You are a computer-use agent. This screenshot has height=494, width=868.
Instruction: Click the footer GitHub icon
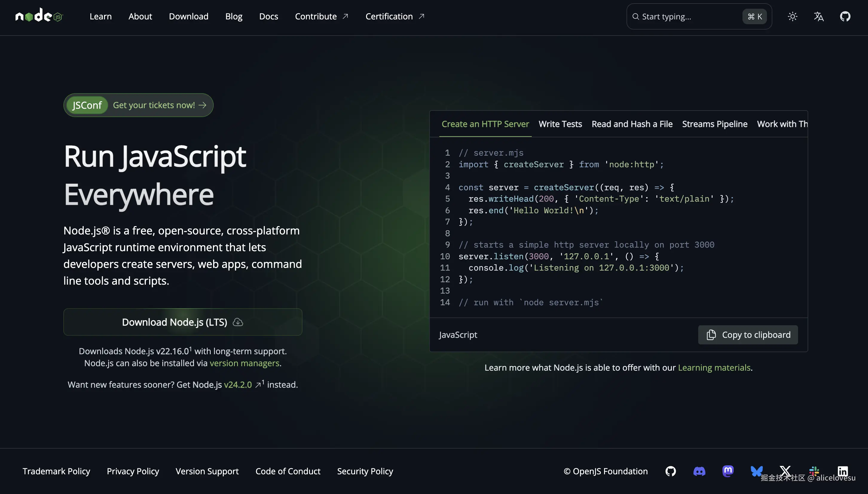670,471
